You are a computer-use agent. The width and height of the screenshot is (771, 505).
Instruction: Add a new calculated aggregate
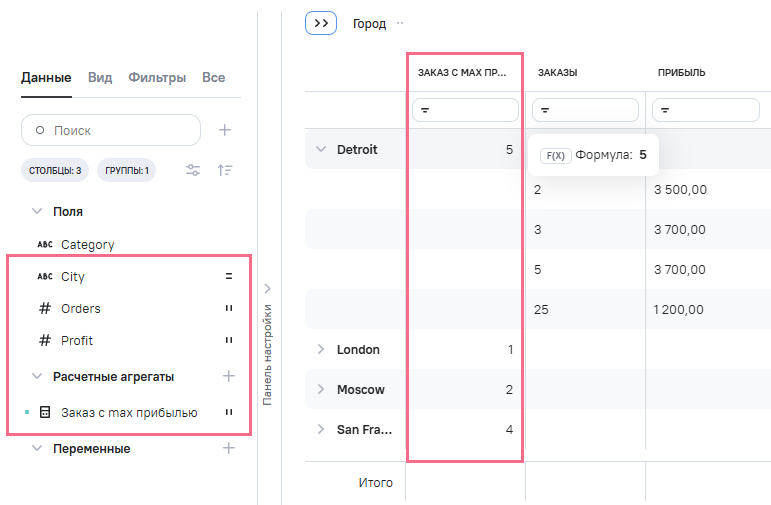[x=228, y=376]
